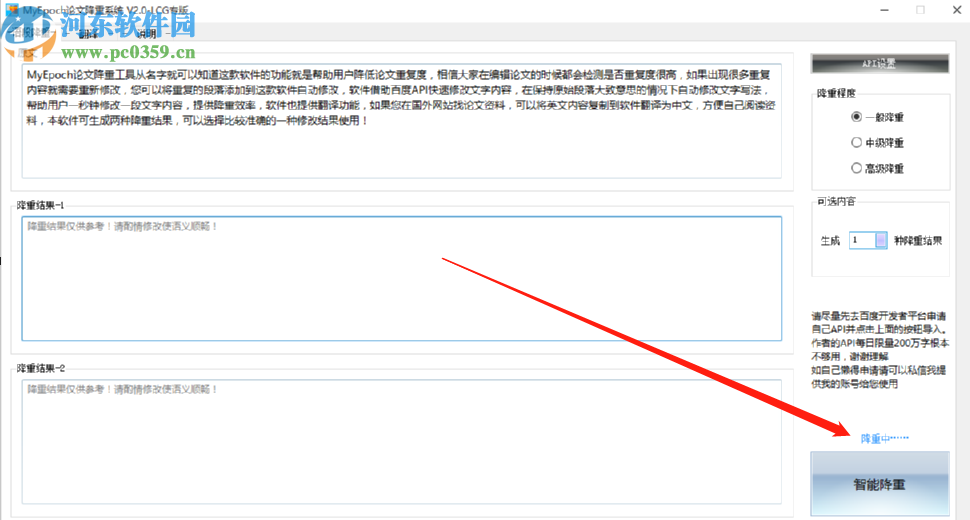This screenshot has width=970, height=520.
Task: Click the Baidu API application notice text
Action: pyautogui.click(x=879, y=350)
